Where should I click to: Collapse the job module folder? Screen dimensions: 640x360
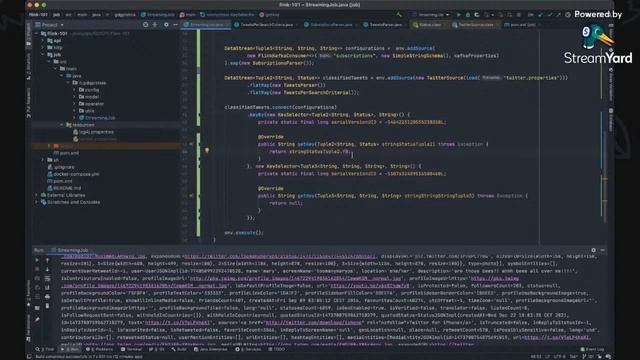[x=43, y=54]
